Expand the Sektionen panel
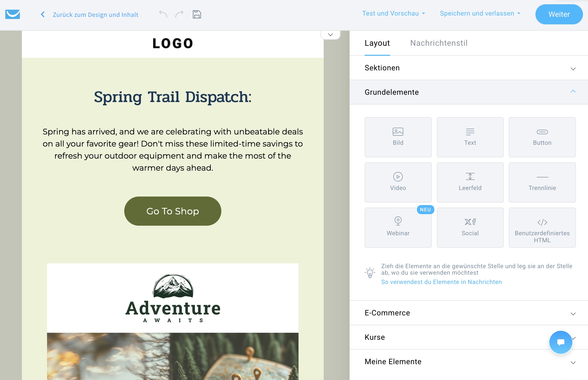The height and width of the screenshot is (380, 588). click(468, 68)
